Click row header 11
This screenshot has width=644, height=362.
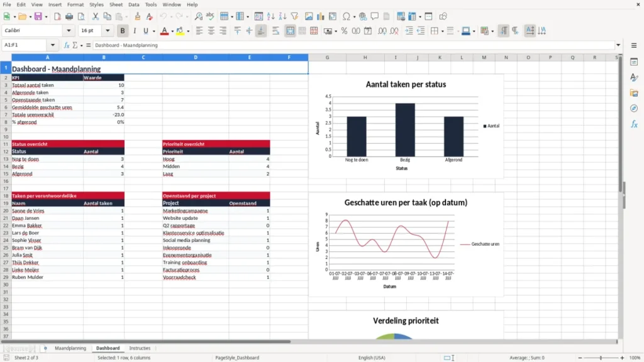point(6,144)
